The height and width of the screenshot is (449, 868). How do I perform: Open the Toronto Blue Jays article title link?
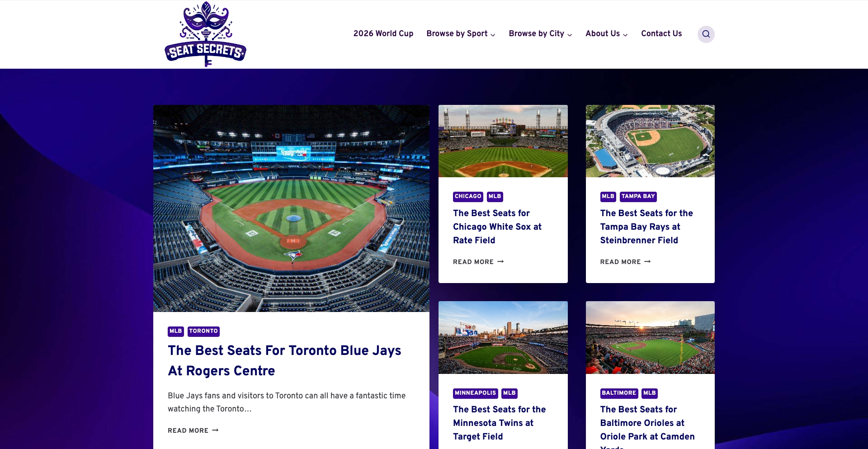(284, 361)
